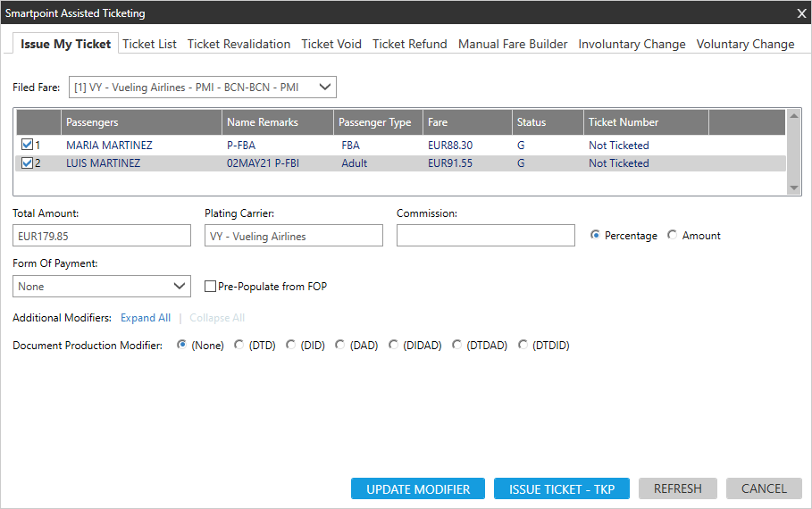This screenshot has height=509, width=812.
Task: Switch to the Ticket List tab
Action: 149,44
